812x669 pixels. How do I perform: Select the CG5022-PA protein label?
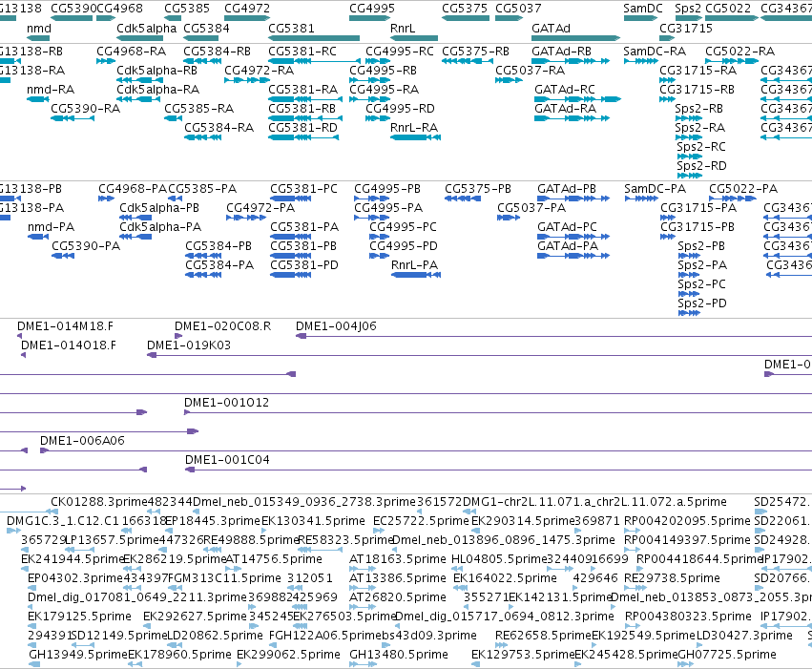[x=743, y=188]
